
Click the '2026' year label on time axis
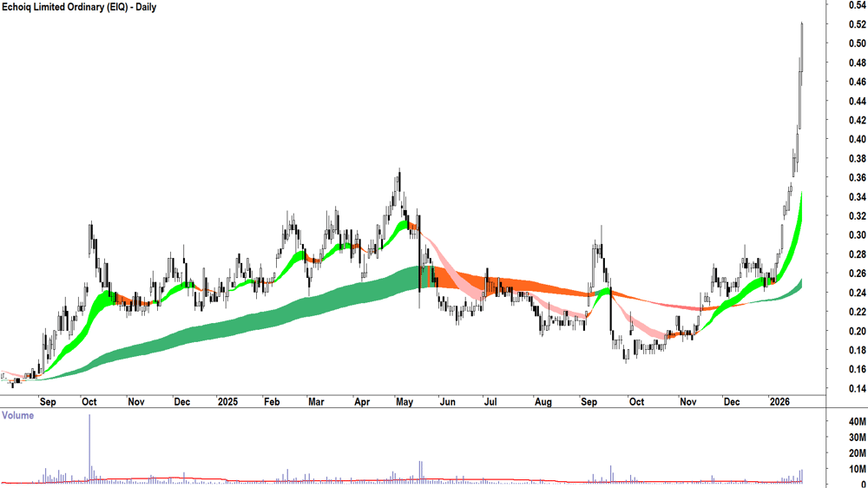(x=780, y=402)
